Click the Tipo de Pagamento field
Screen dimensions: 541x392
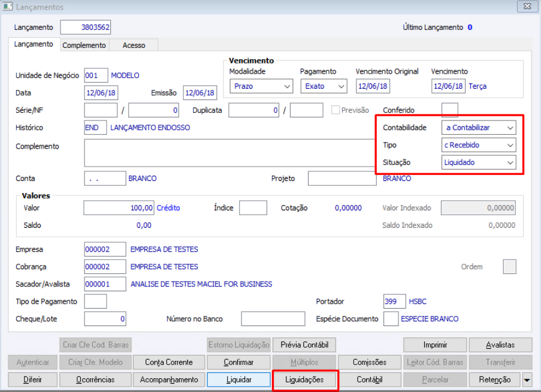[96, 301]
